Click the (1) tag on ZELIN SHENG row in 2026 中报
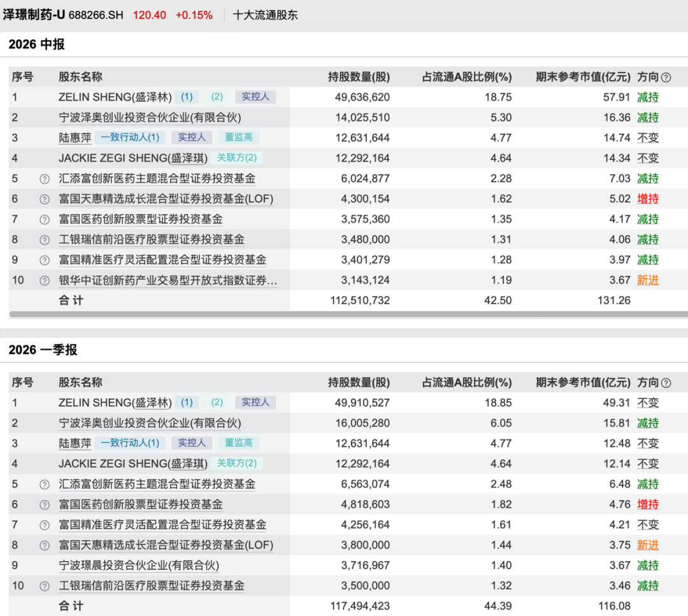The height and width of the screenshot is (616, 688). 187,97
